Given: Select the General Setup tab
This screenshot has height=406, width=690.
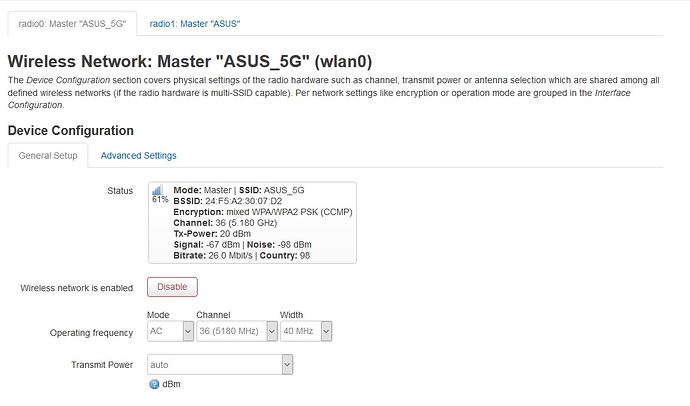Looking at the screenshot, I should point(48,156).
